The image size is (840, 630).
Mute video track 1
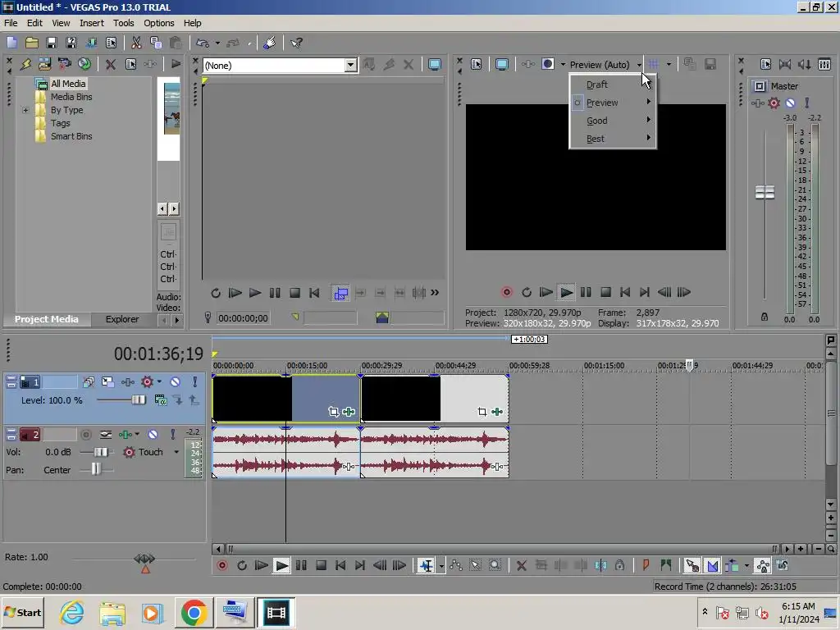point(176,382)
